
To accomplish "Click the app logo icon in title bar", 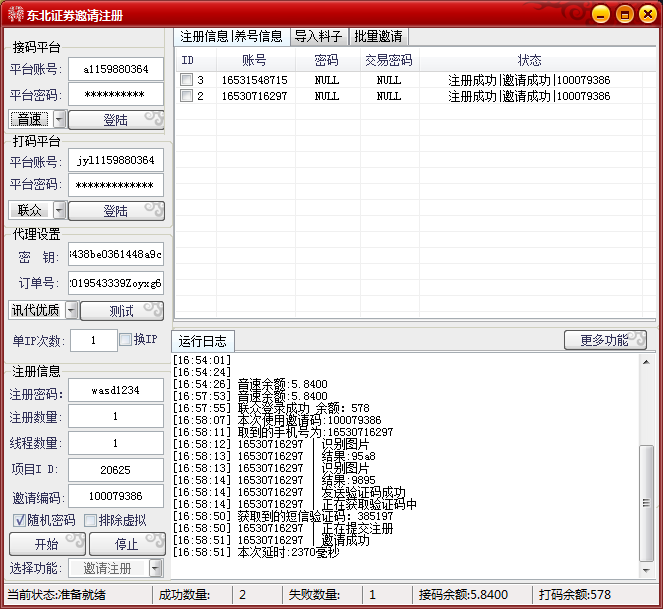I will tap(16, 14).
